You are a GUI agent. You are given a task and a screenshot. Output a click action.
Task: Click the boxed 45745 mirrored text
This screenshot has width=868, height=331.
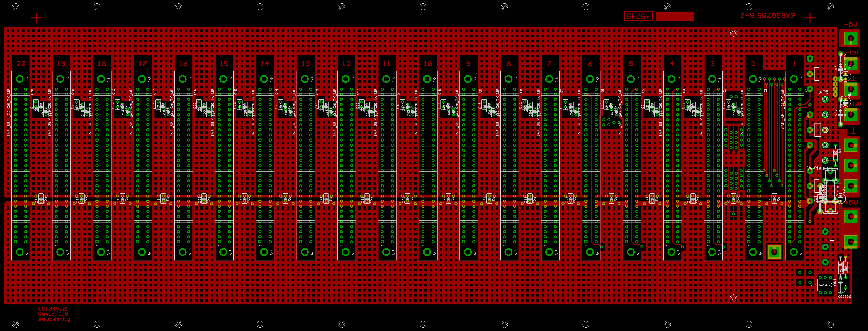[638, 16]
